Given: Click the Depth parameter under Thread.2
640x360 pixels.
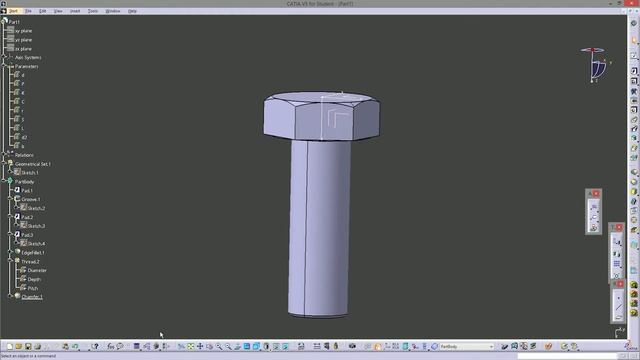Looking at the screenshot, I should pyautogui.click(x=34, y=280).
